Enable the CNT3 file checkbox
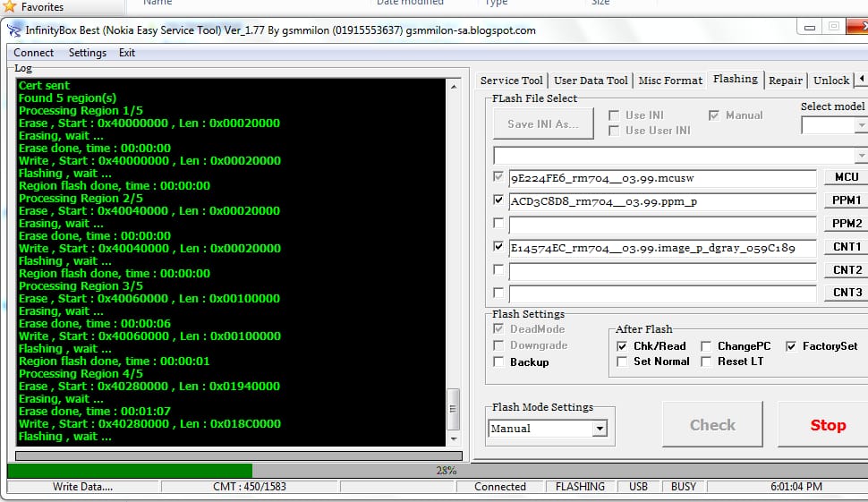Screen dimensions: 868x502 498,293
